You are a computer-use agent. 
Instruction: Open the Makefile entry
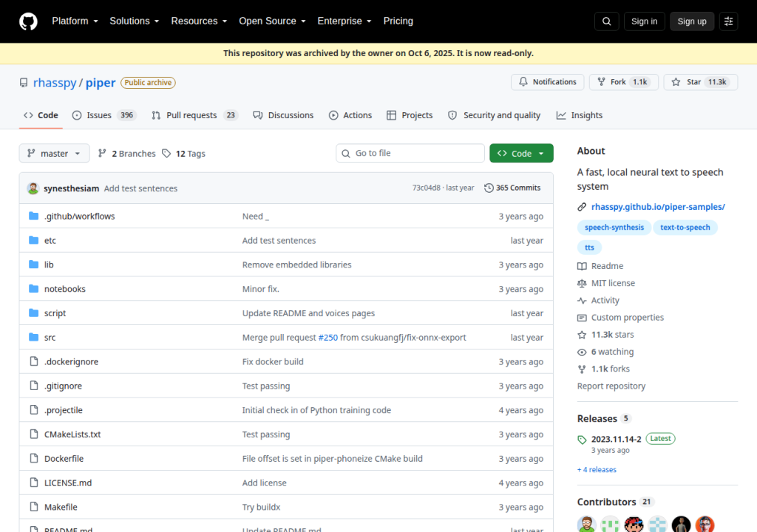(x=61, y=507)
